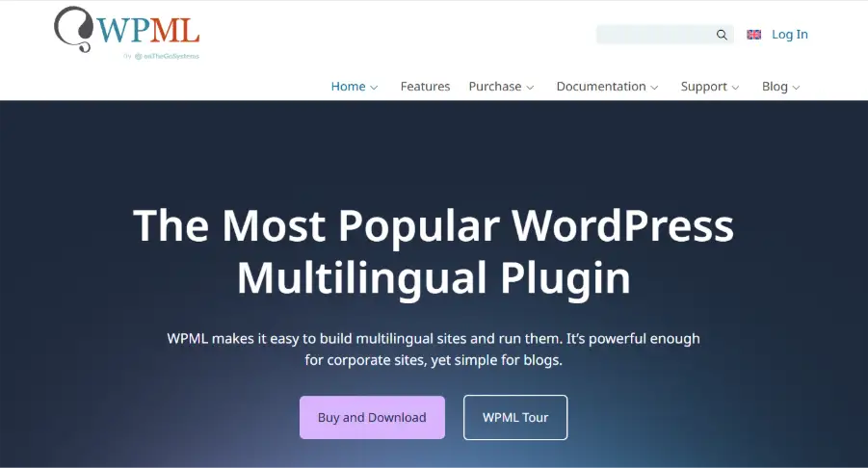Open the Support menu item
Image resolution: width=868 pixels, height=468 pixels.
703,87
